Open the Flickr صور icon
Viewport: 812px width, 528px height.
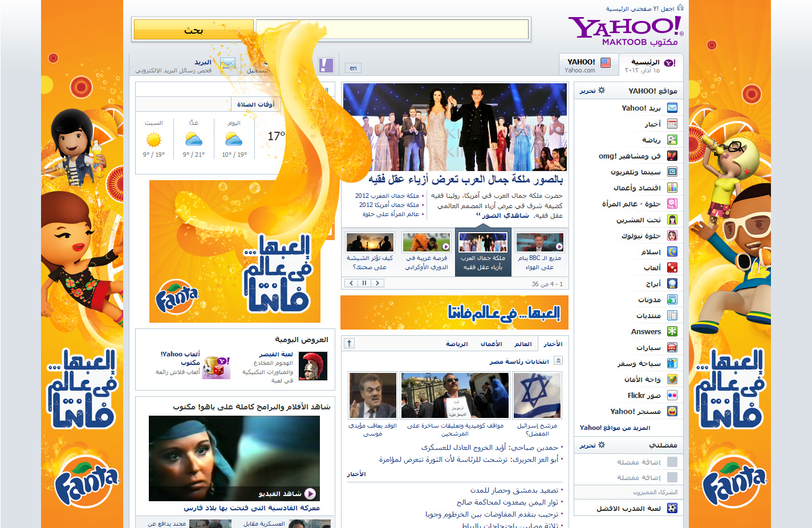(x=672, y=395)
